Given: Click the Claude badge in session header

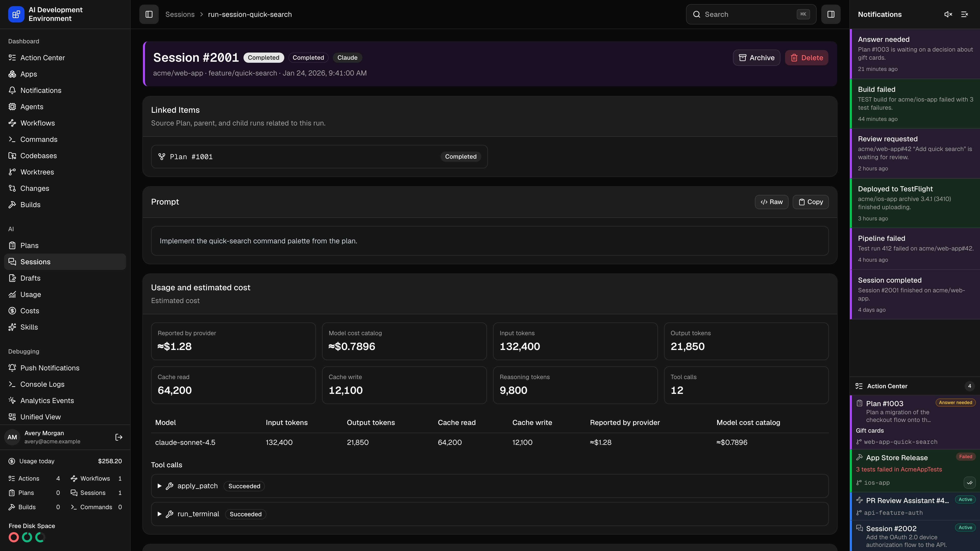Looking at the screenshot, I should tap(347, 57).
